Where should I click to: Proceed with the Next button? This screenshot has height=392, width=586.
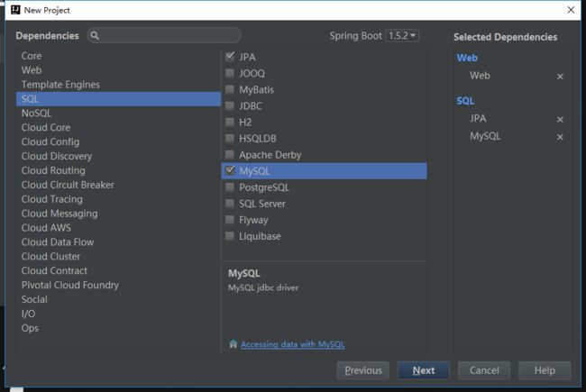click(424, 370)
